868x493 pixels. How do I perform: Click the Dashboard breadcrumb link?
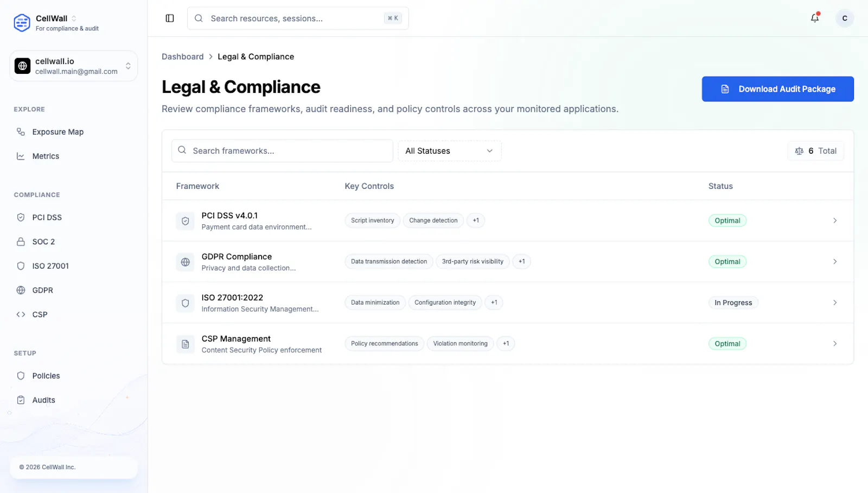pos(183,56)
